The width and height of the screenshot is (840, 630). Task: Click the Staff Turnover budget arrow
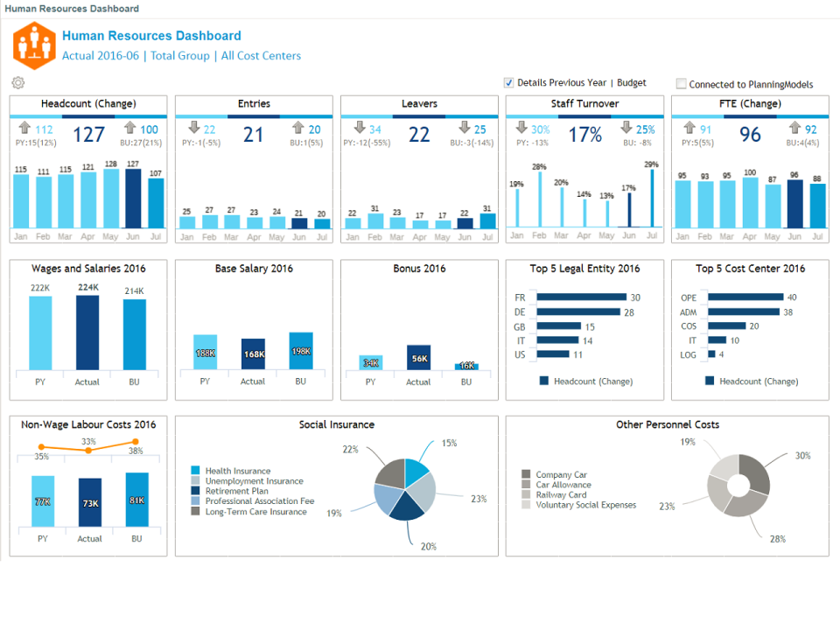[x=626, y=128]
